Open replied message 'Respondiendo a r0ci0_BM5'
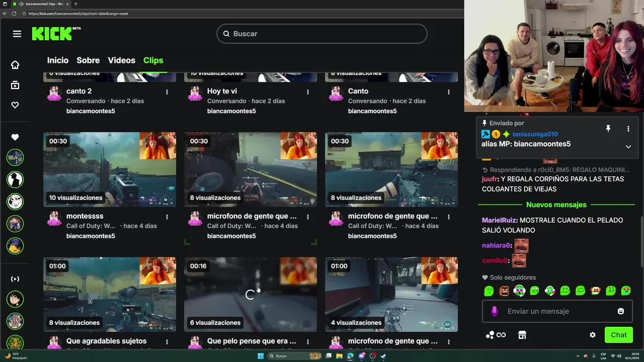This screenshot has width=644, height=362. [556, 170]
